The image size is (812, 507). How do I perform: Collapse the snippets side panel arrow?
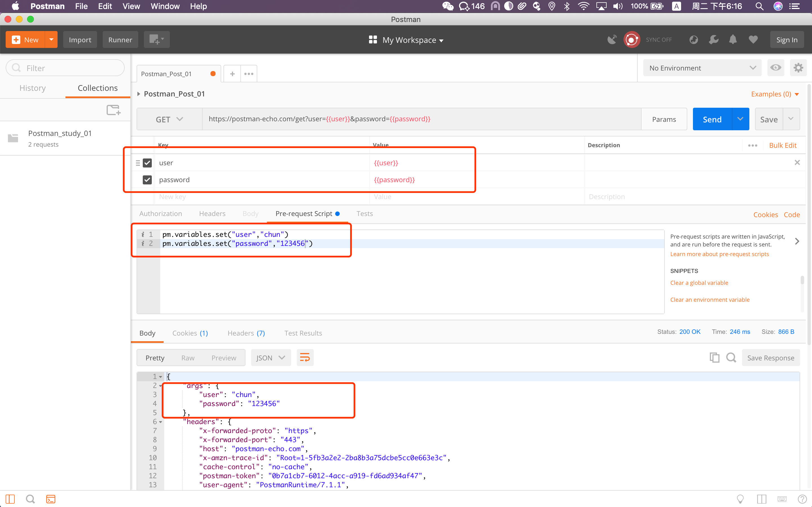[797, 241]
